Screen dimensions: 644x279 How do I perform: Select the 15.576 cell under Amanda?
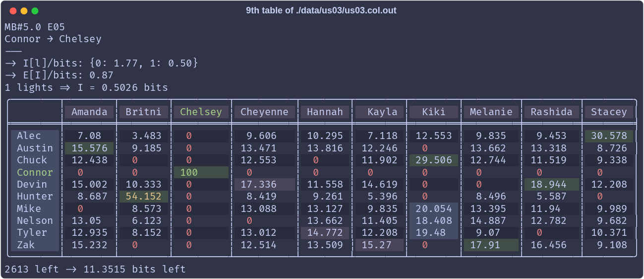pos(89,148)
